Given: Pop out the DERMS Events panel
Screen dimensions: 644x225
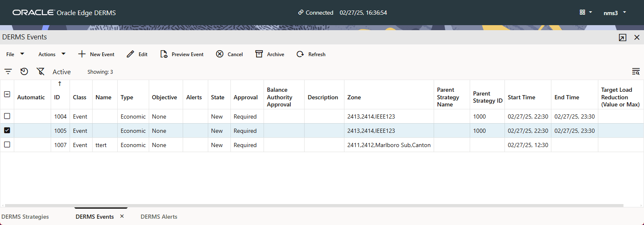Looking at the screenshot, I should click(623, 38).
